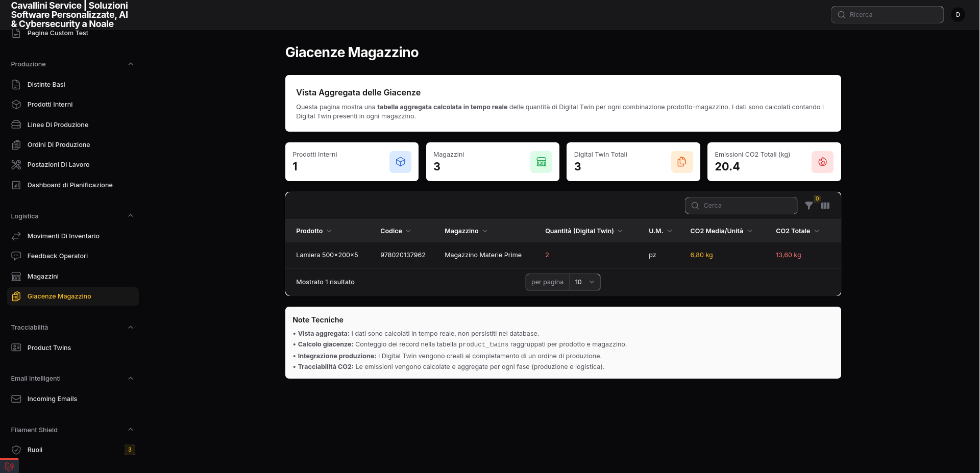This screenshot has width=980, height=473.
Task: Click the Magazzini store icon in stats
Action: (x=541, y=162)
